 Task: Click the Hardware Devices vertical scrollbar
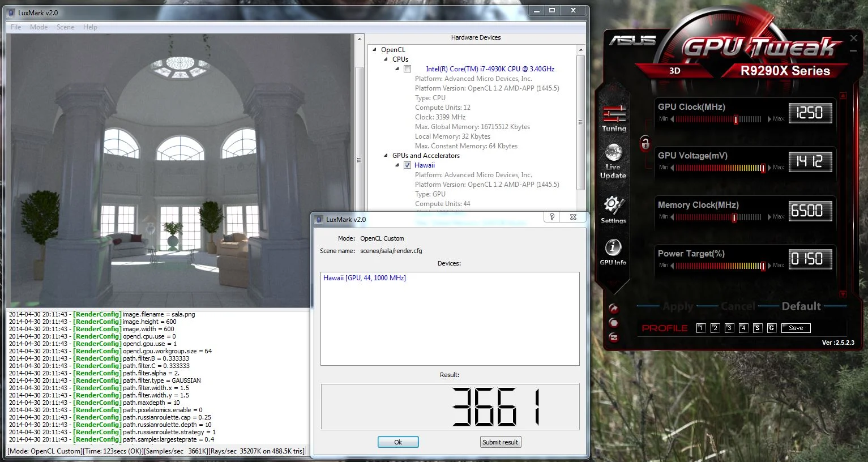click(x=580, y=122)
